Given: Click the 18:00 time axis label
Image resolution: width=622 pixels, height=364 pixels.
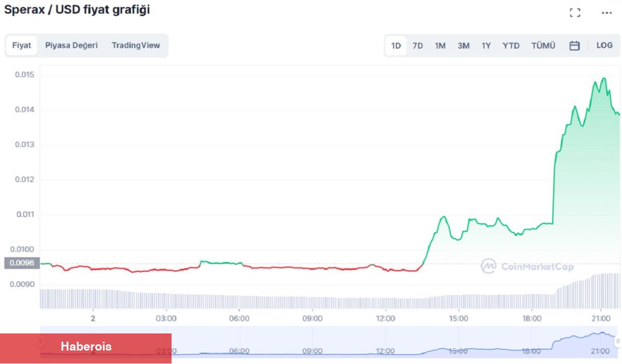Looking at the screenshot, I should [x=532, y=318].
